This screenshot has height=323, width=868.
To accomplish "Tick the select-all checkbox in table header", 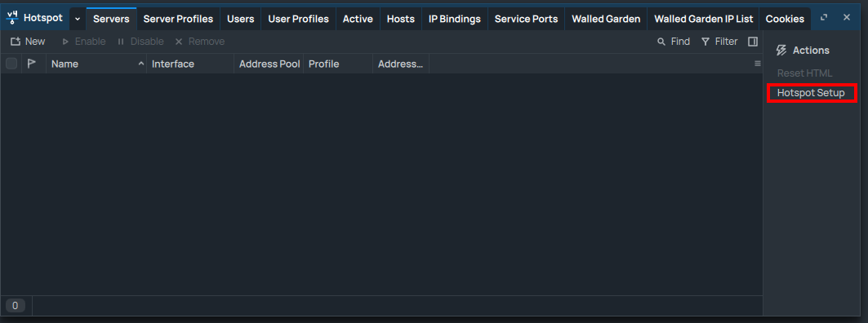I will click(11, 64).
